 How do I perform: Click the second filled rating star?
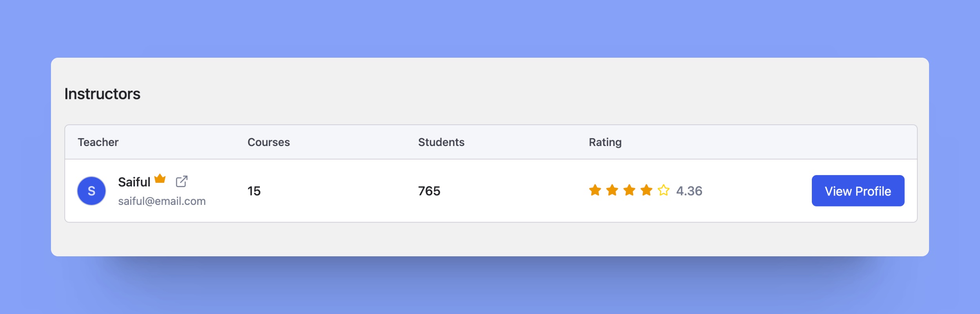(x=612, y=190)
